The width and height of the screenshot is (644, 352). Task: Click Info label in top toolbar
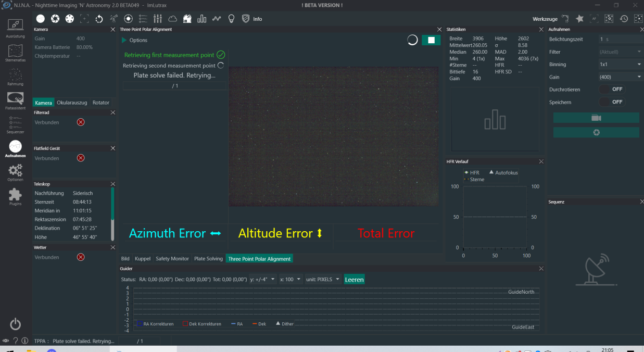pos(258,19)
